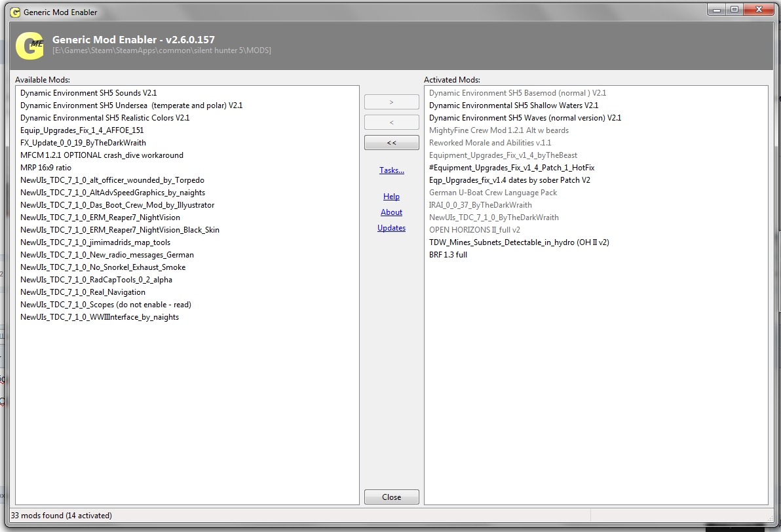The height and width of the screenshot is (532, 781).
Task: Maximize the Generic Mod Enabler window
Action: tap(734, 9)
